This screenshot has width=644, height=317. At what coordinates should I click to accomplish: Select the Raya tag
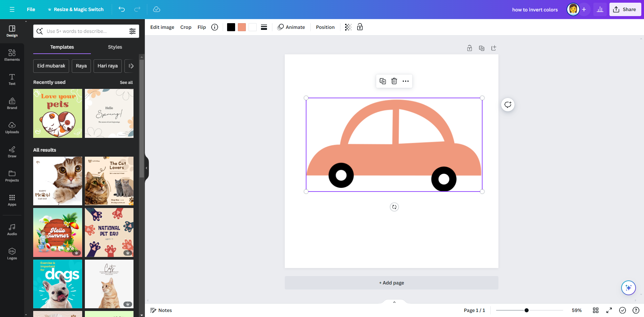81,66
